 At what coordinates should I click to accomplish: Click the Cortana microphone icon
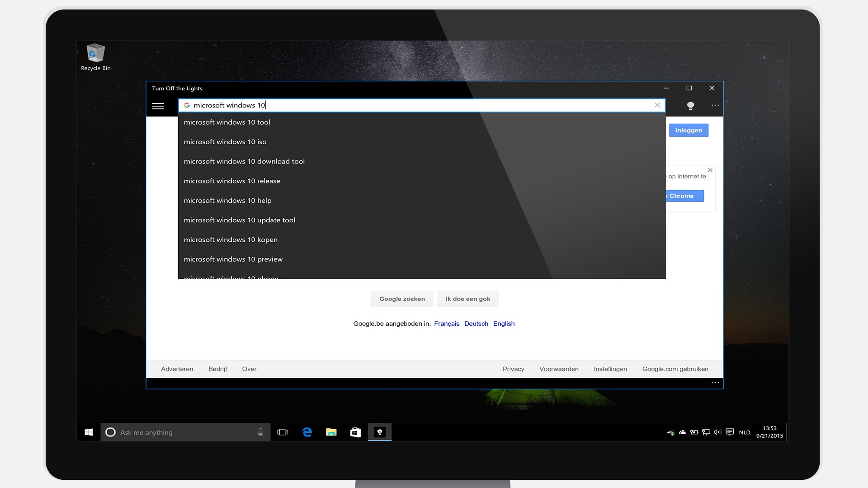[x=260, y=432]
